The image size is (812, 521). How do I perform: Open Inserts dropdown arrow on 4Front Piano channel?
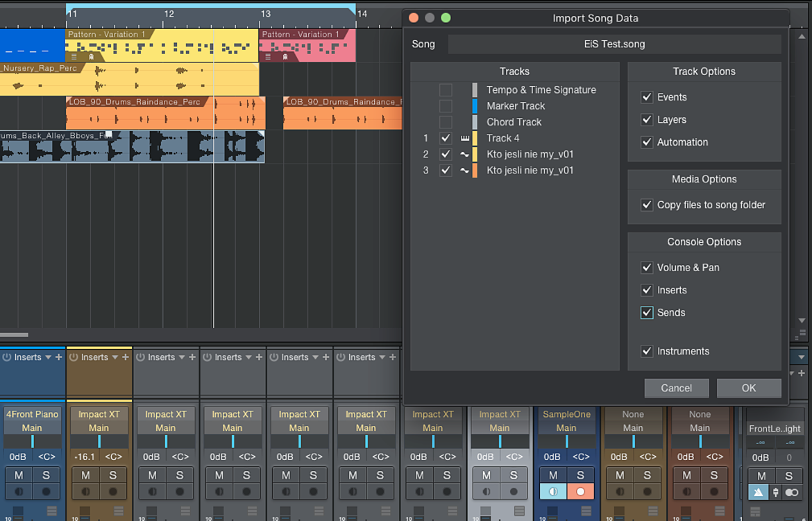click(x=48, y=357)
